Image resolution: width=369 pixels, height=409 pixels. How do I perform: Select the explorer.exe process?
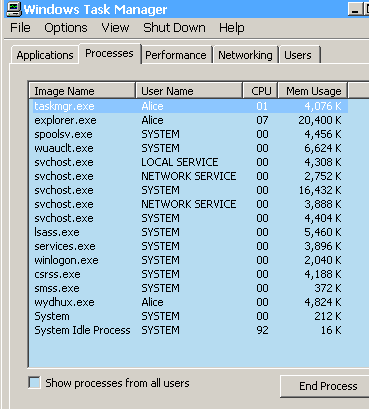tap(189, 120)
